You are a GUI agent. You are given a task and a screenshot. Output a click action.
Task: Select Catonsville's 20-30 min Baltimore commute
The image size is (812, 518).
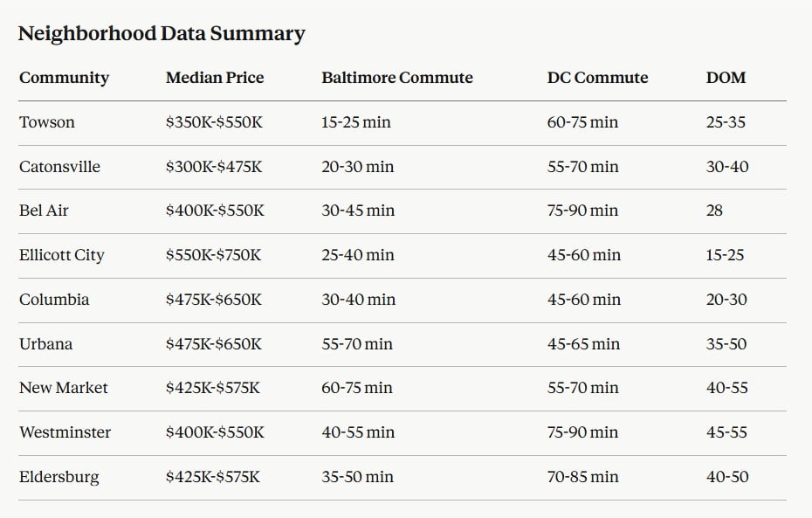pyautogui.click(x=358, y=167)
